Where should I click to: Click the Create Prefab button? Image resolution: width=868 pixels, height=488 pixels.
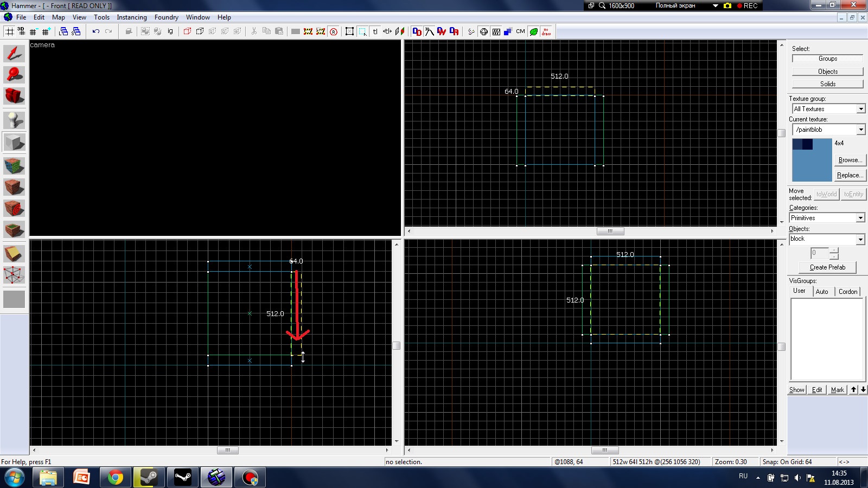(827, 267)
